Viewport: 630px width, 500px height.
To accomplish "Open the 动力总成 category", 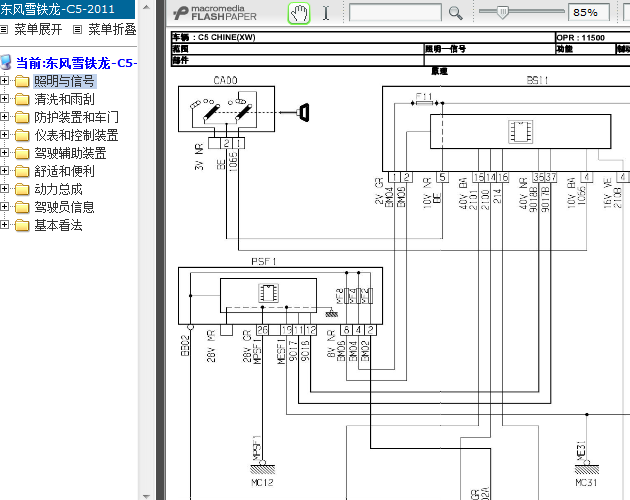I will coord(58,189).
